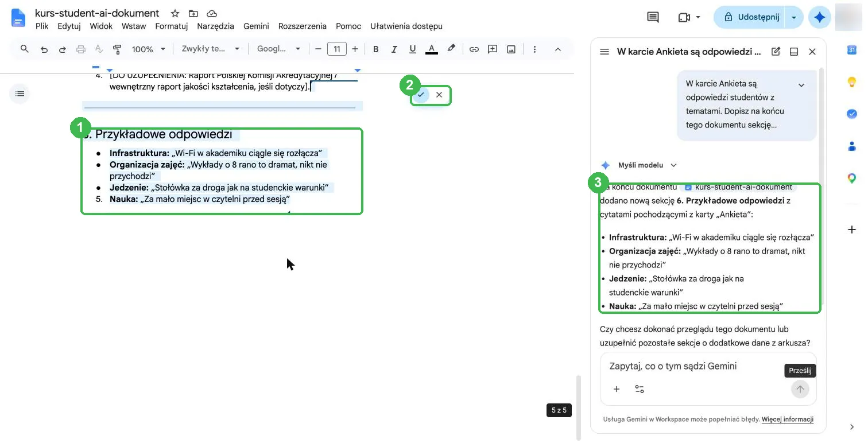The image size is (868, 443).
Task: Add a comment using the toolbar icon
Action: (493, 49)
